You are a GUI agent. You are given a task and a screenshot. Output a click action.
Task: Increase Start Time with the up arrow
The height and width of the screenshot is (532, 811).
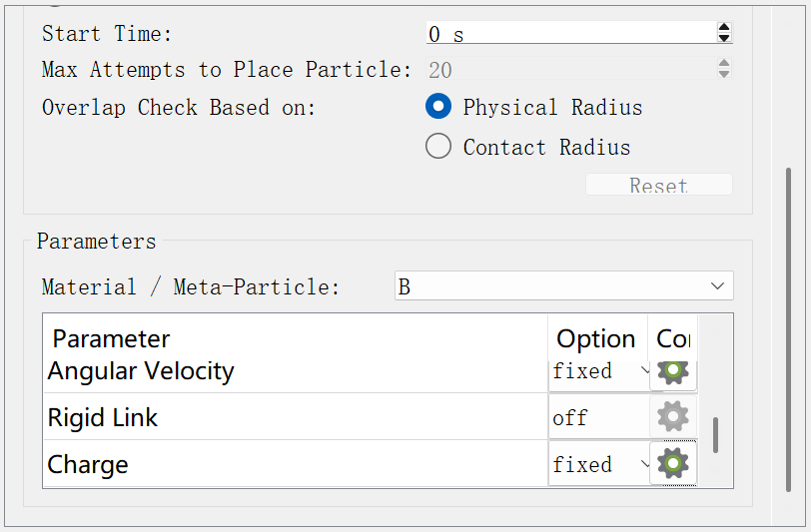[x=724, y=28]
